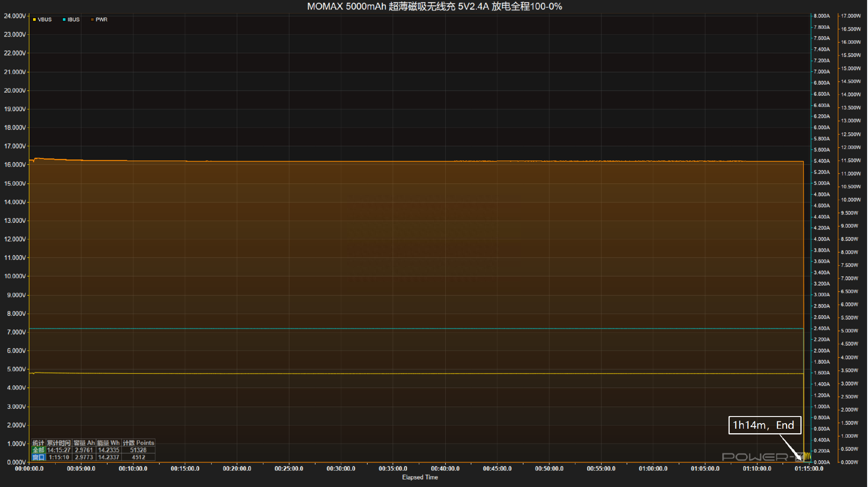Select the 1:15:10 window time cell
This screenshot has width=868, height=487.
(59, 457)
